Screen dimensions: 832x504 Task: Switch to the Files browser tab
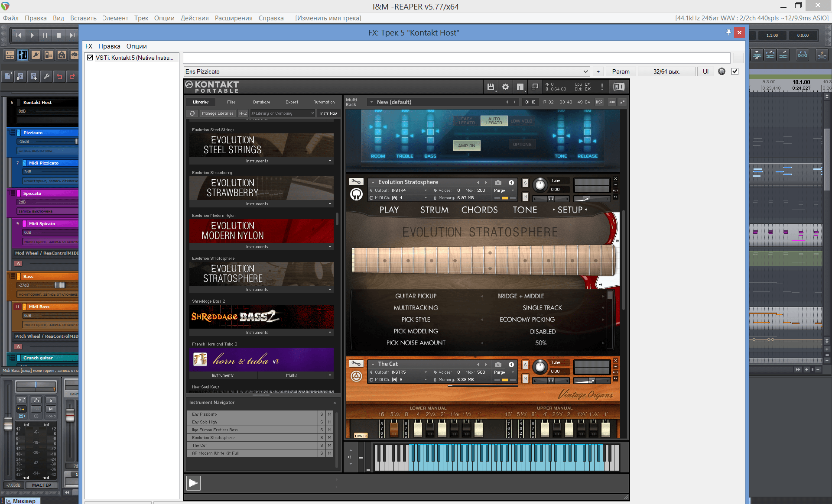coord(231,102)
